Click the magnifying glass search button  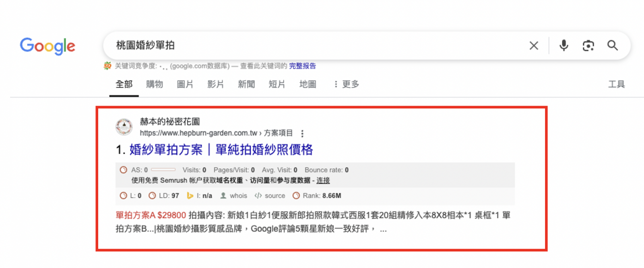click(613, 46)
